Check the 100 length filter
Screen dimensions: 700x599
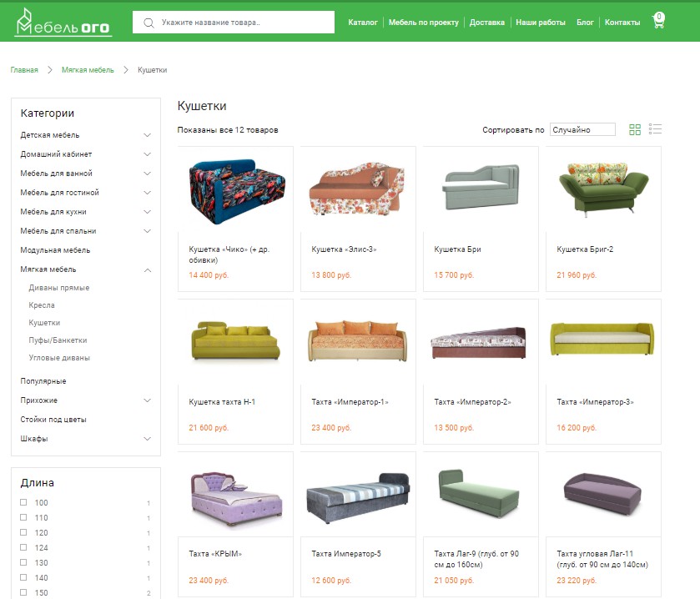tap(23, 502)
